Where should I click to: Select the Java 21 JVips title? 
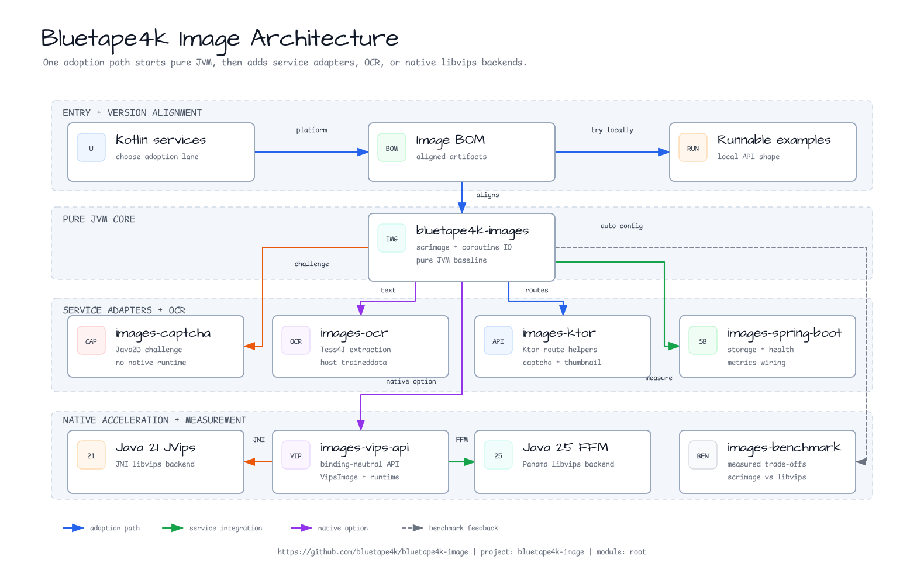click(x=156, y=448)
